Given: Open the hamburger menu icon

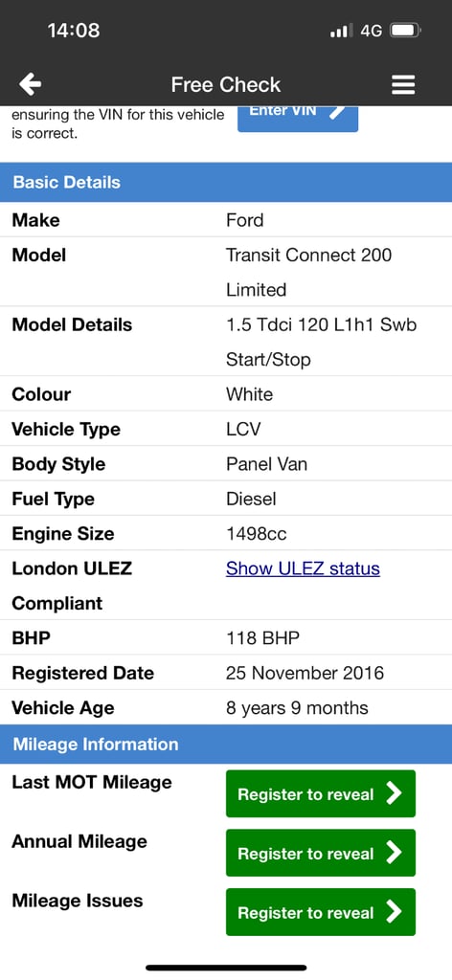Looking at the screenshot, I should click(x=403, y=84).
